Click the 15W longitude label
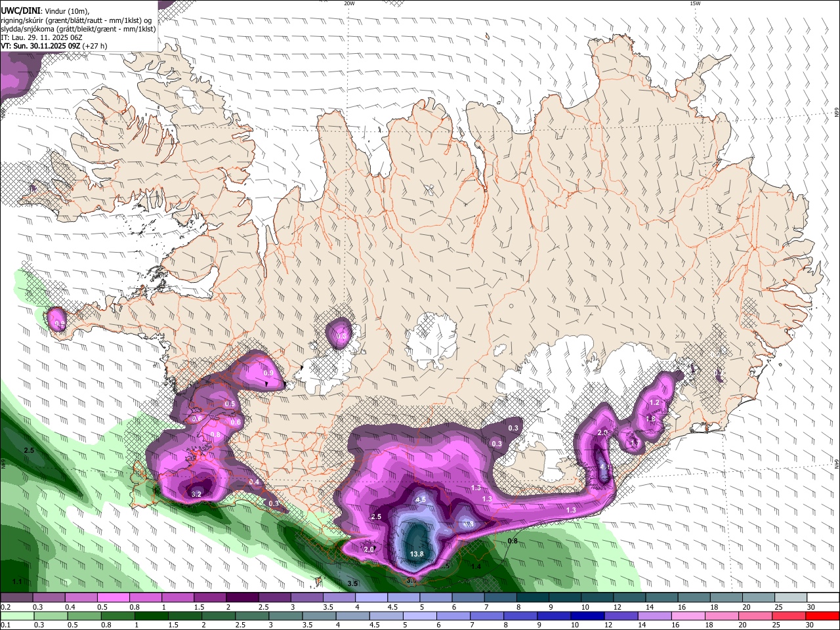This screenshot has height=630, width=840. 695,3
